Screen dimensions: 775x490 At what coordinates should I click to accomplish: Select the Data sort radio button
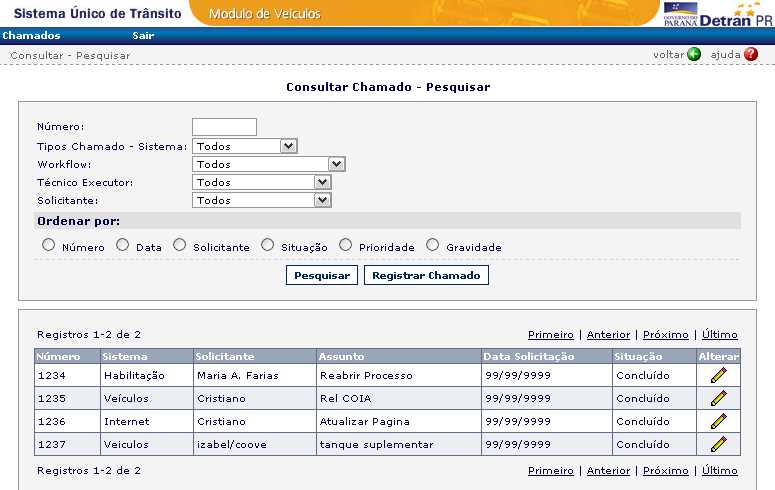point(122,245)
